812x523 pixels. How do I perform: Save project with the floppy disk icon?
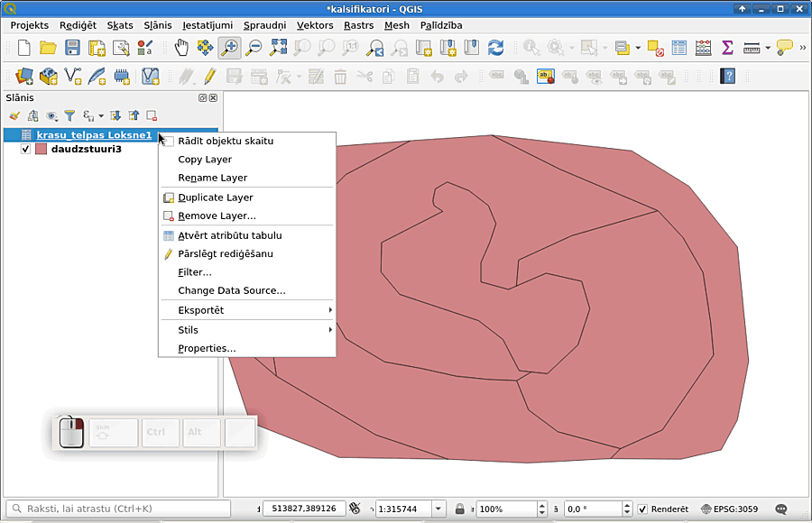click(72, 48)
